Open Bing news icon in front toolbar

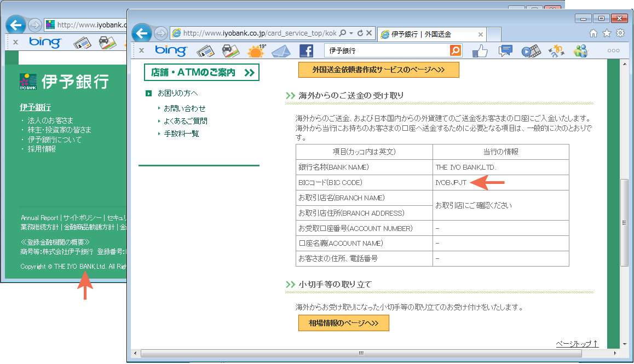pos(205,51)
